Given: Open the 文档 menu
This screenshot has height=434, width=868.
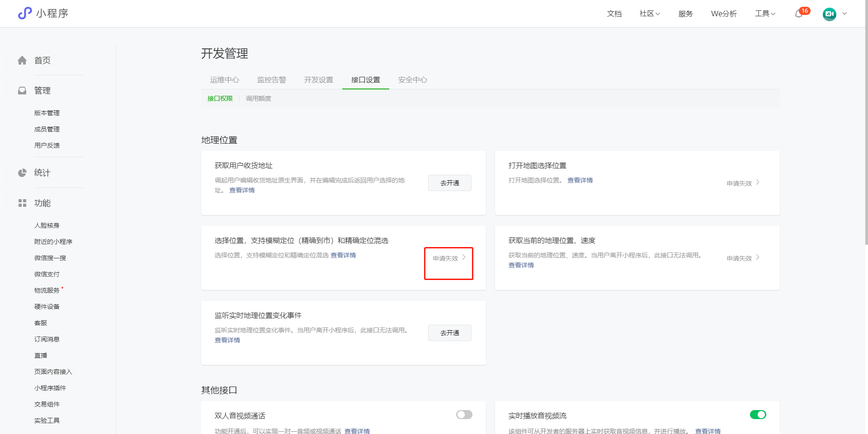Looking at the screenshot, I should (614, 14).
